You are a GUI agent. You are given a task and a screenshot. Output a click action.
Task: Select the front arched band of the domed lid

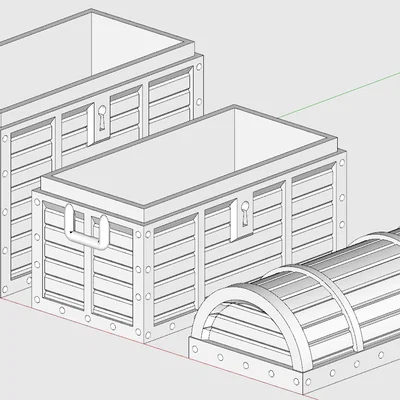pyautogui.click(x=253, y=328)
